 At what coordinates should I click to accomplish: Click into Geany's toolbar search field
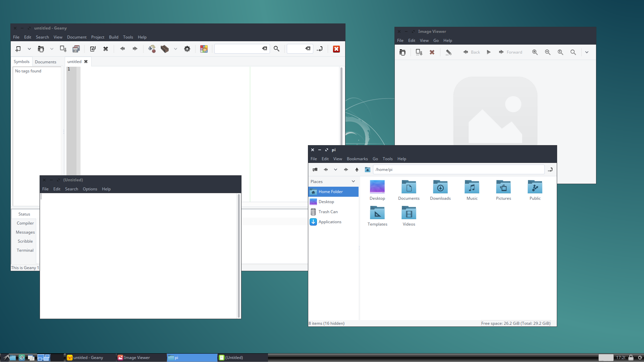click(x=238, y=49)
